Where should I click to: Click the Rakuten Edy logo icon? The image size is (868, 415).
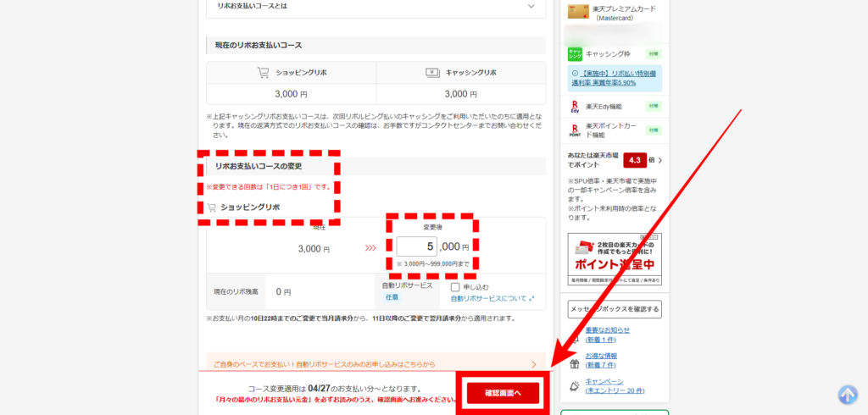pos(574,106)
